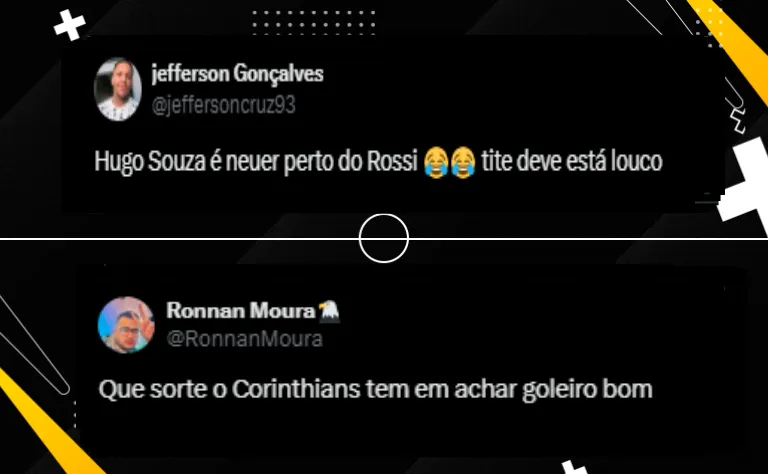Click the white plus icon at top left
The height and width of the screenshot is (474, 768).
(x=70, y=25)
